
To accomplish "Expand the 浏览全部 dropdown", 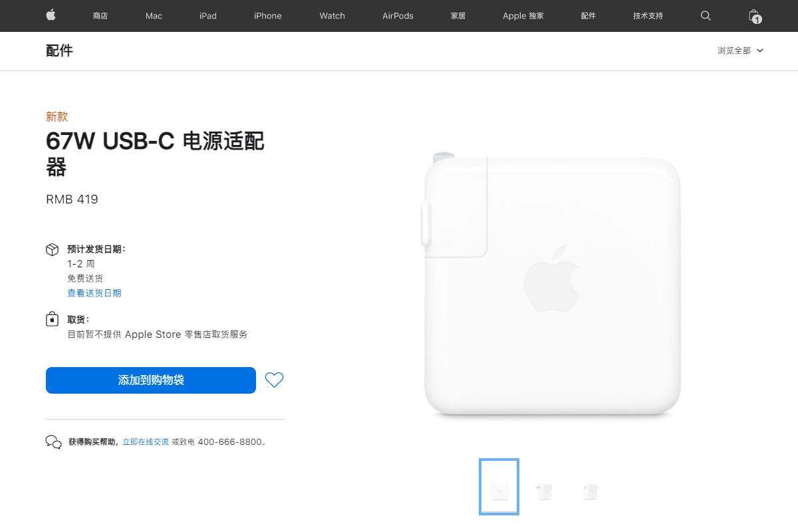I will pyautogui.click(x=740, y=51).
